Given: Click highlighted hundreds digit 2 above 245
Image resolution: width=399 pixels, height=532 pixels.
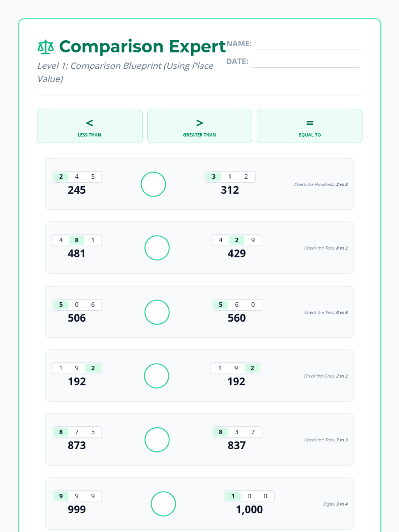Looking at the screenshot, I should (61, 177).
